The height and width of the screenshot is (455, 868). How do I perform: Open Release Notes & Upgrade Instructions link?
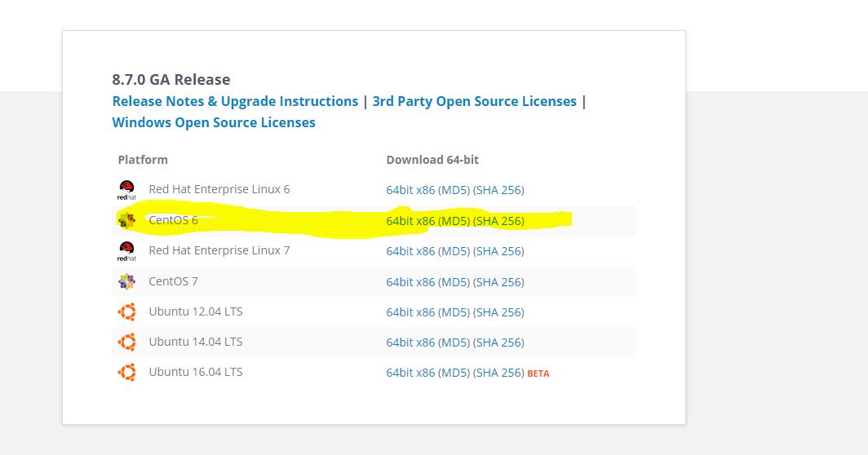(235, 102)
